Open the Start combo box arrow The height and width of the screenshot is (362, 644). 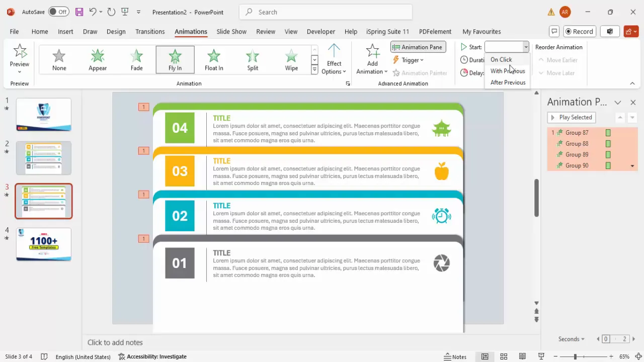click(x=526, y=47)
